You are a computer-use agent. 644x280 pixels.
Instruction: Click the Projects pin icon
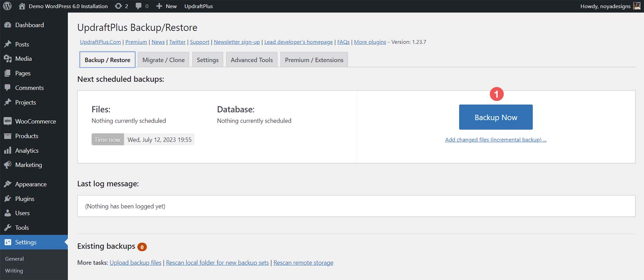(8, 102)
